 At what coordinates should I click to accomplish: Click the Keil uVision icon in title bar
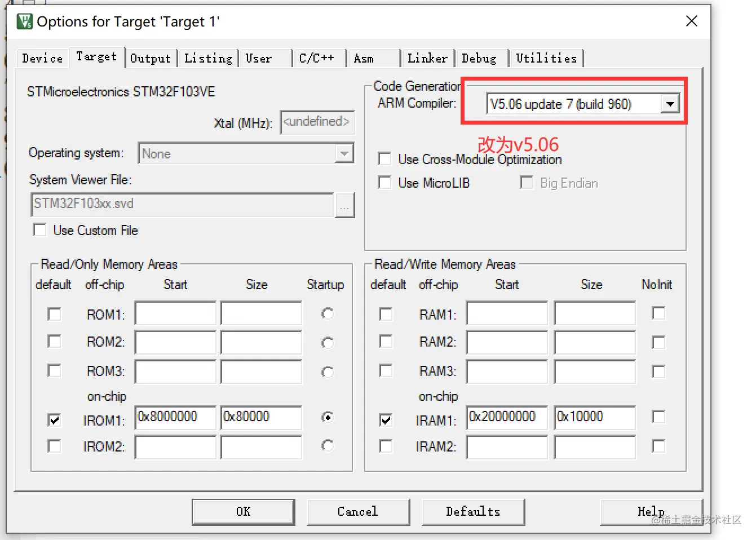point(25,21)
